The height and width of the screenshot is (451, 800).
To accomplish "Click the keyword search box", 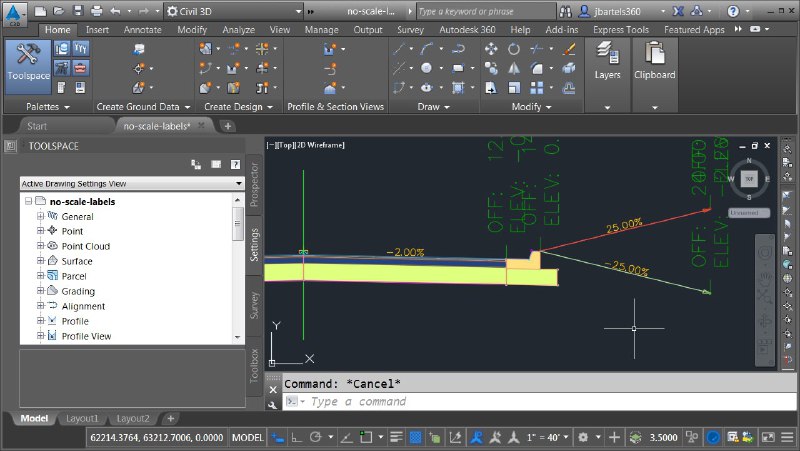I will [486, 11].
